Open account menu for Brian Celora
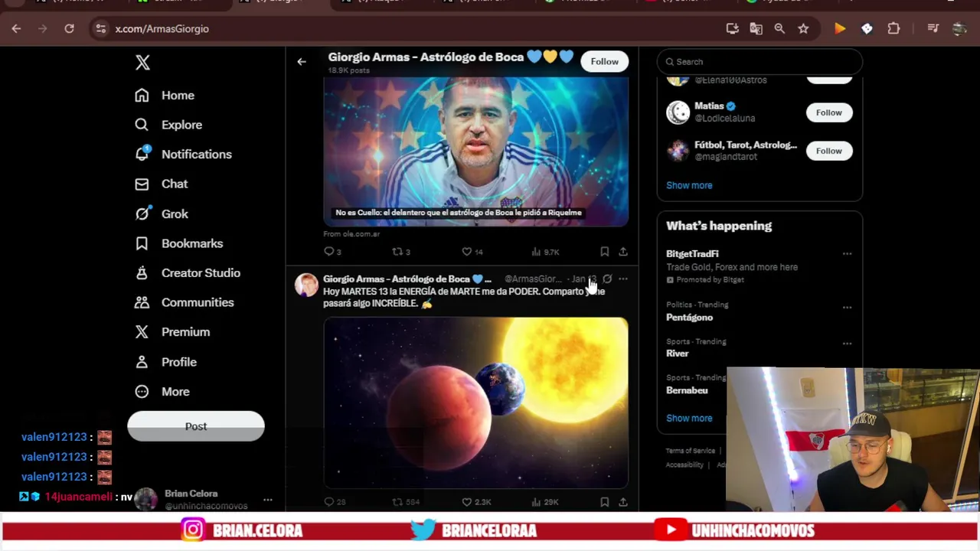Screen dimensions: 980x551 (268, 500)
